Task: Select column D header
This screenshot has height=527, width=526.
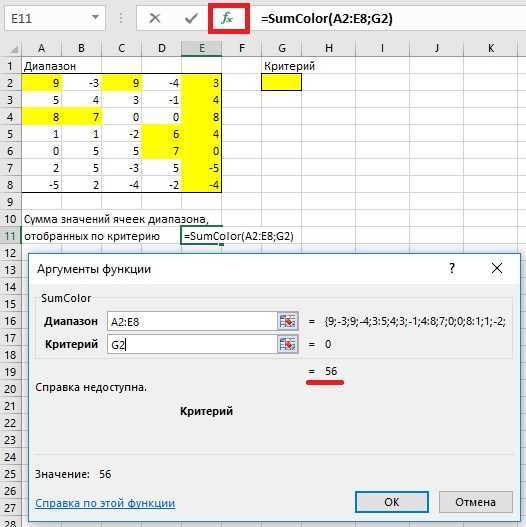Action: 162,48
